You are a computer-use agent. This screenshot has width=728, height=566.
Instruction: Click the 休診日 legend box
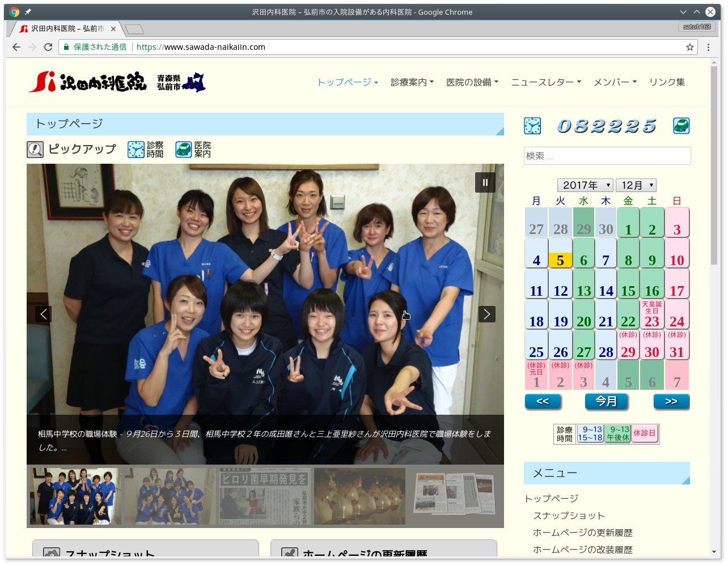645,434
